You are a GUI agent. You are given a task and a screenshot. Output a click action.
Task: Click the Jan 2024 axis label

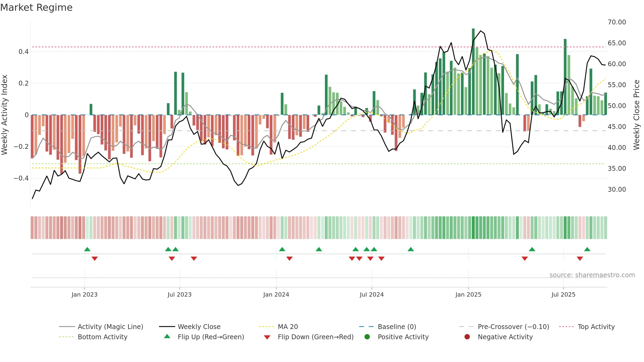click(276, 294)
